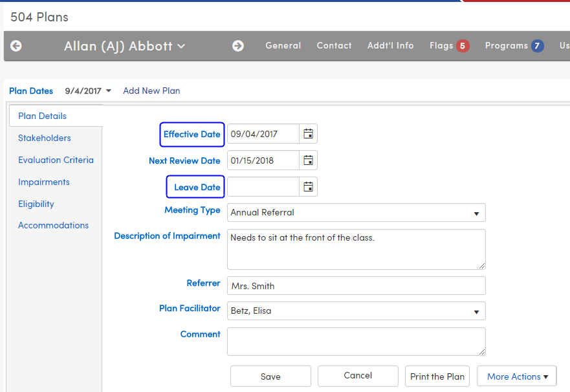This screenshot has width=570, height=392.
Task: Click Add New Plan
Action: pyautogui.click(x=151, y=91)
